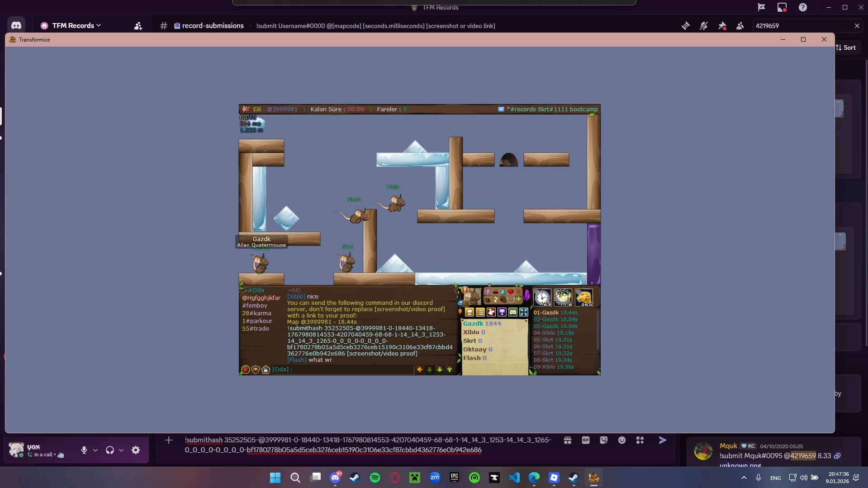The height and width of the screenshot is (488, 868).
Task: Add an attachment to the Discord message
Action: click(169, 440)
